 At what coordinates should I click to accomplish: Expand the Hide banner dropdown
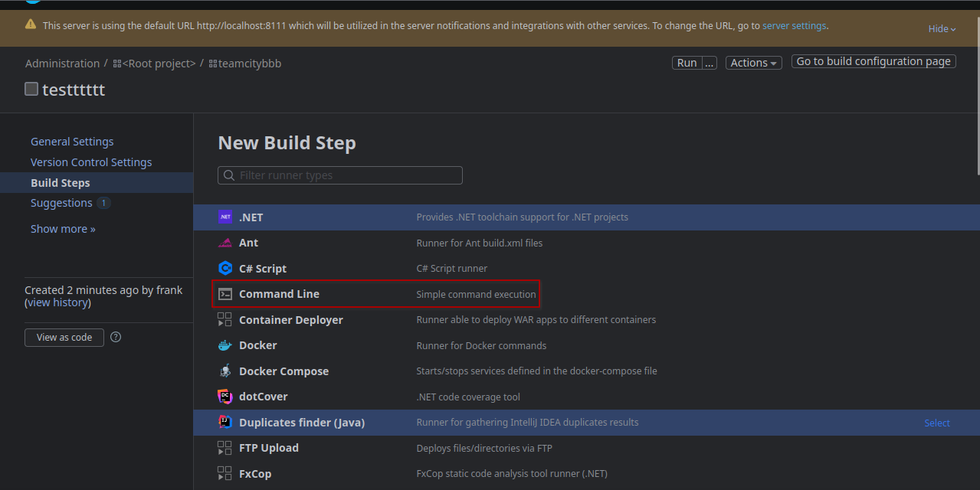tap(942, 29)
